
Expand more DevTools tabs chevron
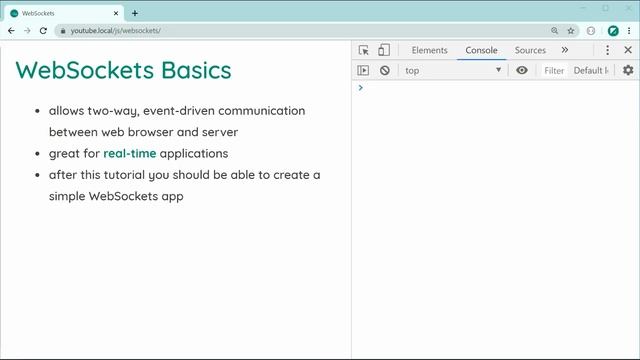pos(564,50)
